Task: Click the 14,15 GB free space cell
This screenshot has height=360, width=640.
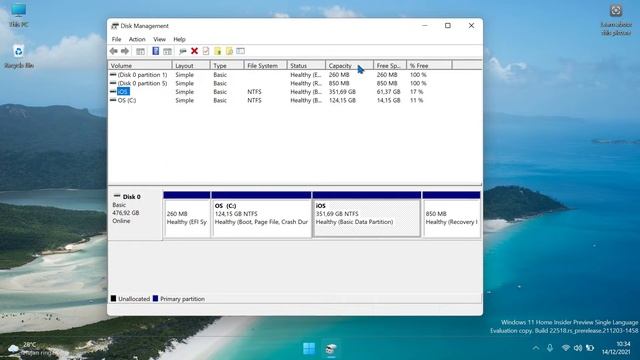Action: 388,100
